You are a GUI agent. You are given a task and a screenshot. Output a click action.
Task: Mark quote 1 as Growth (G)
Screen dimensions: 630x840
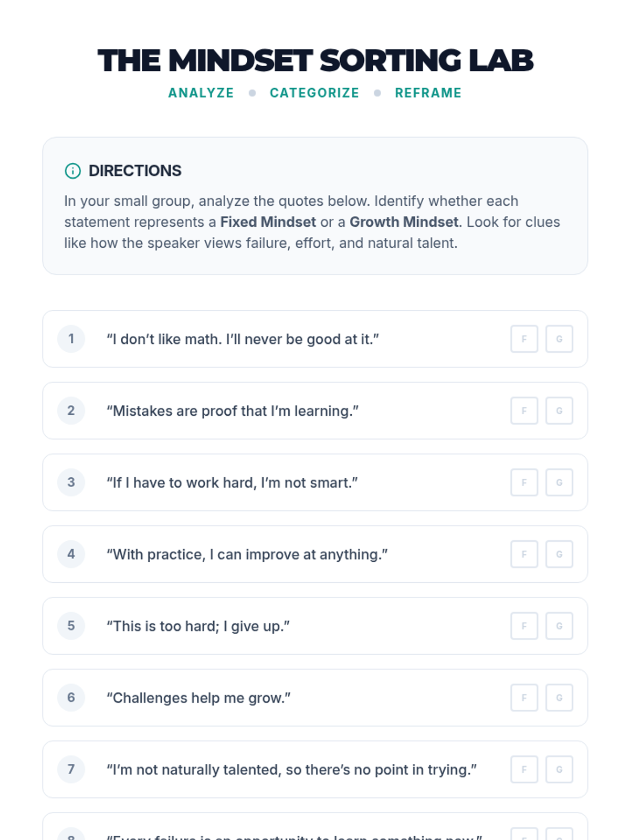[559, 339]
